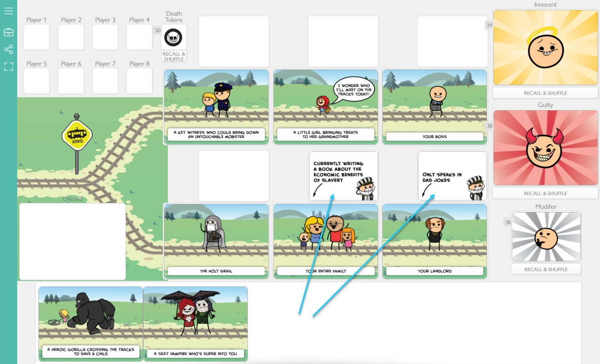This screenshot has width=600, height=364.
Task: Click the Player 7 slot
Action: pyautogui.click(x=105, y=81)
